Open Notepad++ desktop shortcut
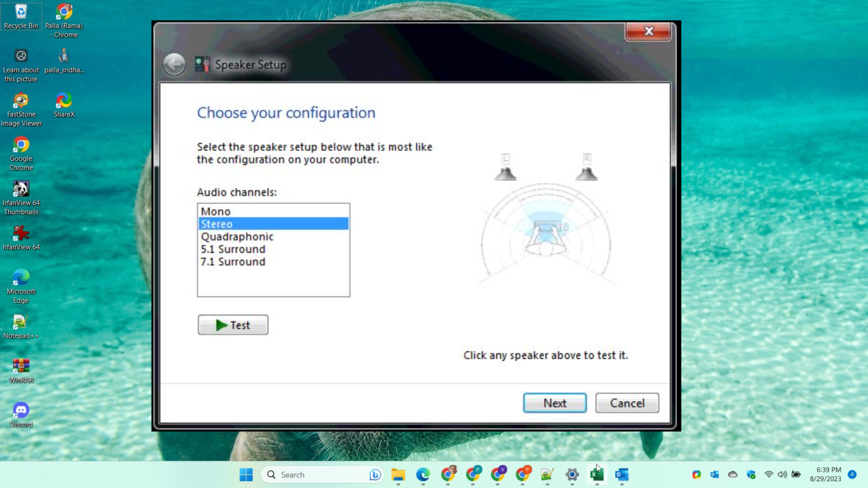 click(x=21, y=326)
